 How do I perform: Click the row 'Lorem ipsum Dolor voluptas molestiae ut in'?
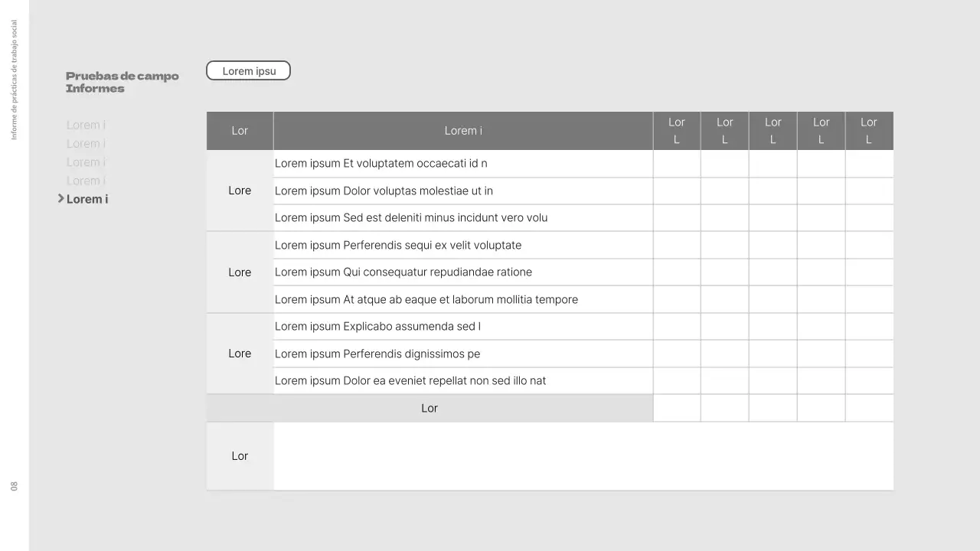pyautogui.click(x=384, y=191)
